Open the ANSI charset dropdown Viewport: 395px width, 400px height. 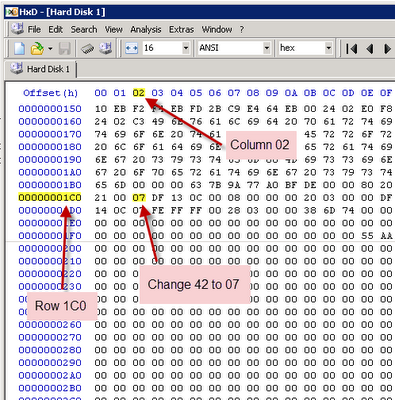266,48
